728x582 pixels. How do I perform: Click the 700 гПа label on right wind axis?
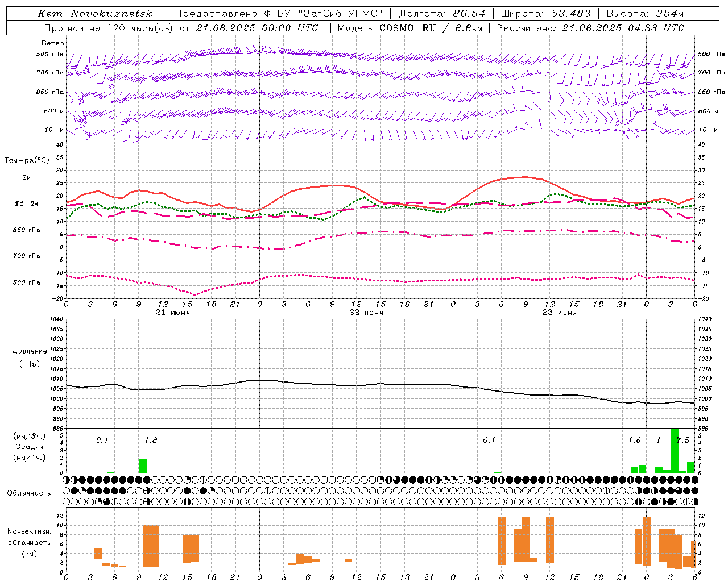[712, 73]
